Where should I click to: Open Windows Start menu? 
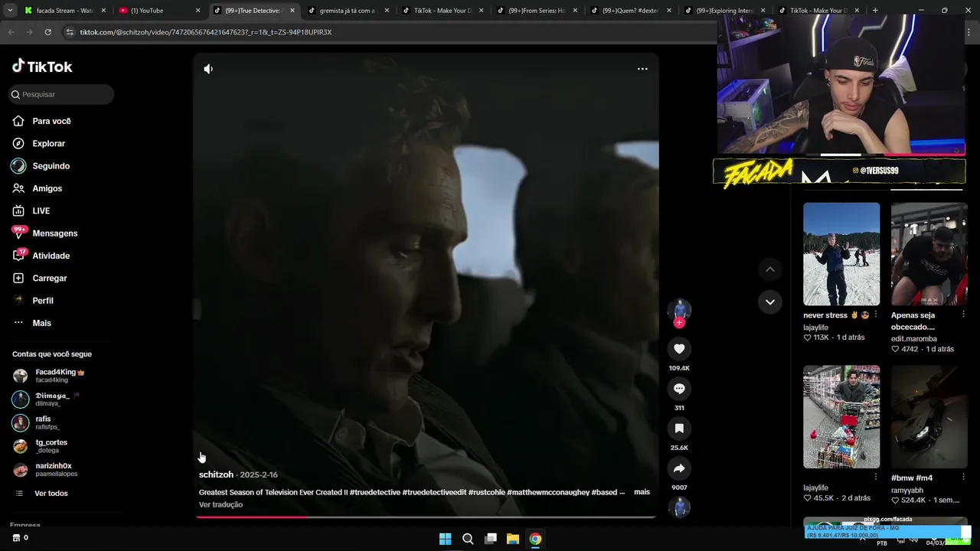[445, 539]
